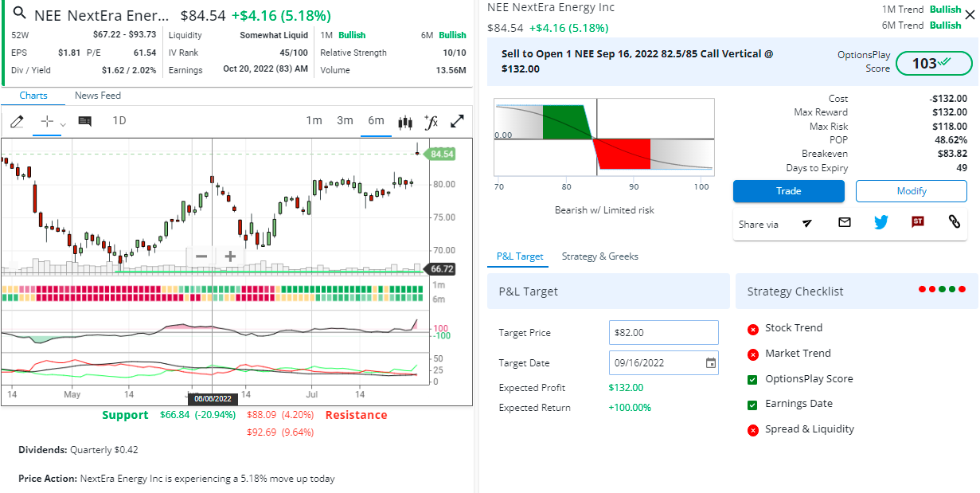Share trade on StockTwits ST icon
The width and height of the screenshot is (980, 493).
[x=917, y=222]
